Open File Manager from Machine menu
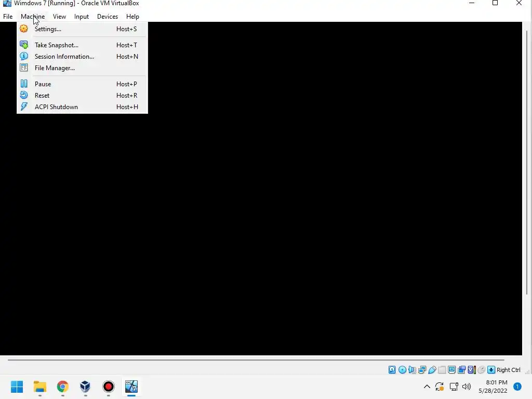 click(82, 68)
